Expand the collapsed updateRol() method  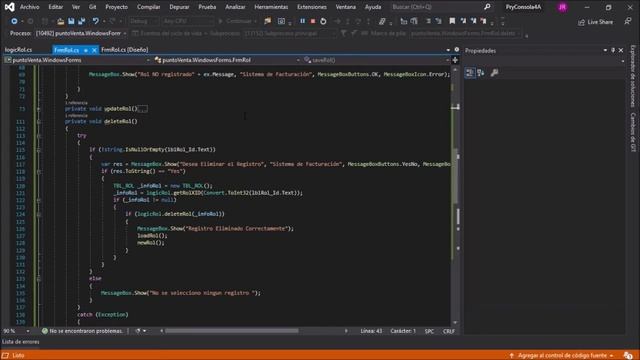pos(38,109)
